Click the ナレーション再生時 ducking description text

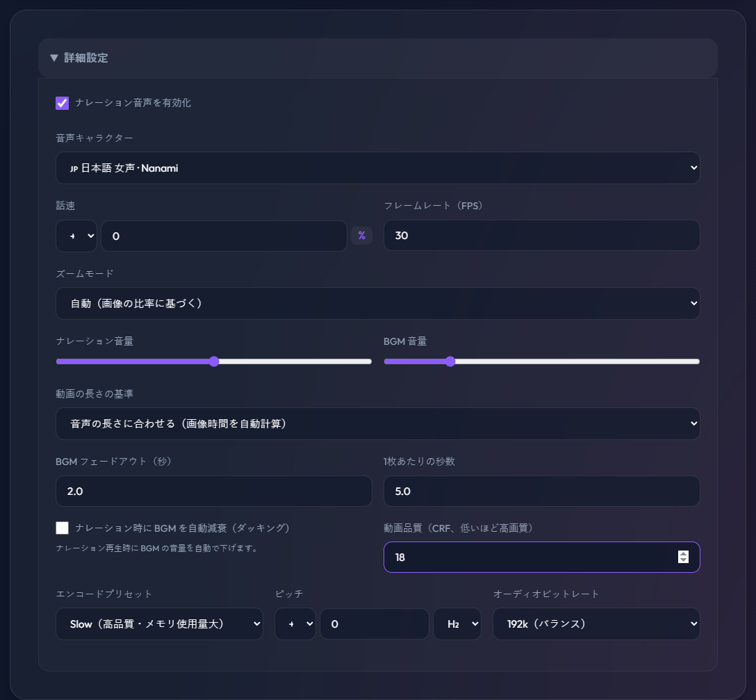[158, 548]
